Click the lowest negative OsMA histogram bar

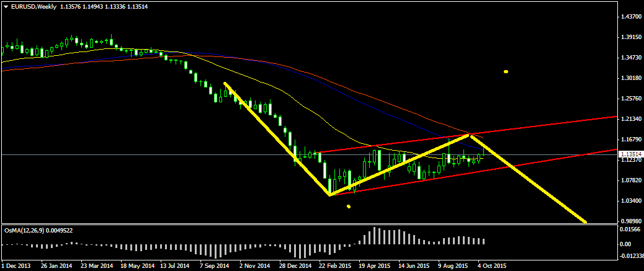(x=299, y=251)
